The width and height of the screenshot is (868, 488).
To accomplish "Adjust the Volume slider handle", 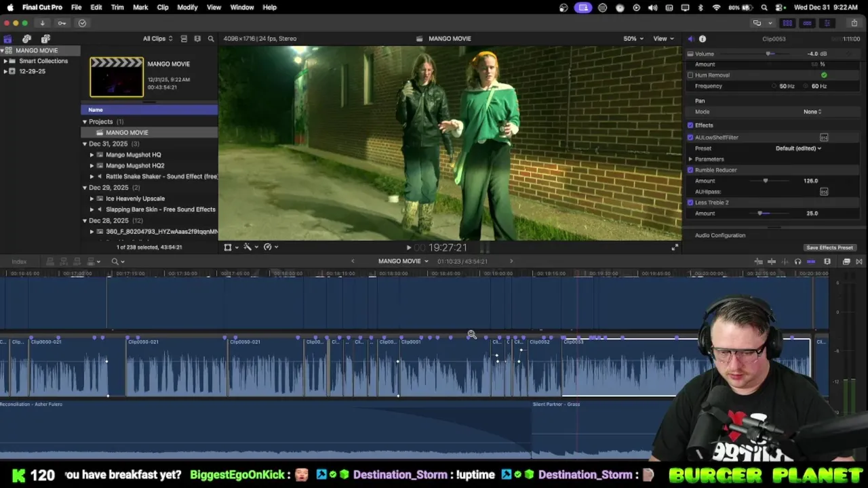I will [768, 54].
